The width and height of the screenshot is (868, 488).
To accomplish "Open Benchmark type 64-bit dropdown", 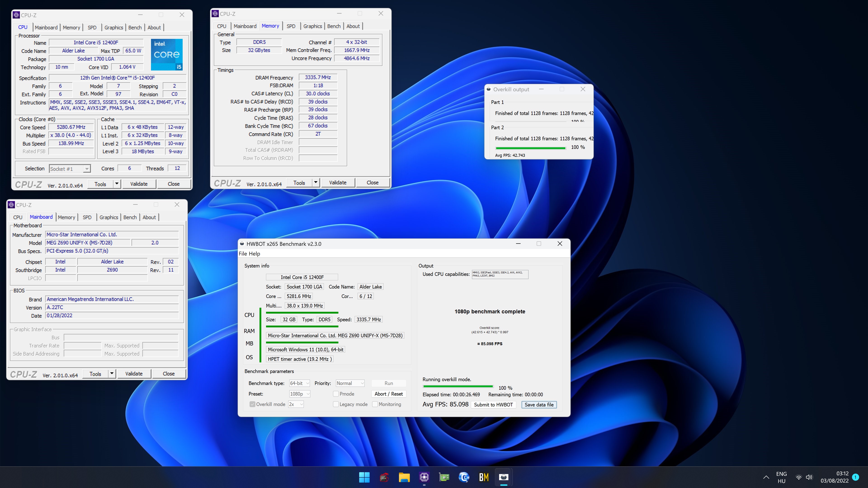I will (x=299, y=383).
